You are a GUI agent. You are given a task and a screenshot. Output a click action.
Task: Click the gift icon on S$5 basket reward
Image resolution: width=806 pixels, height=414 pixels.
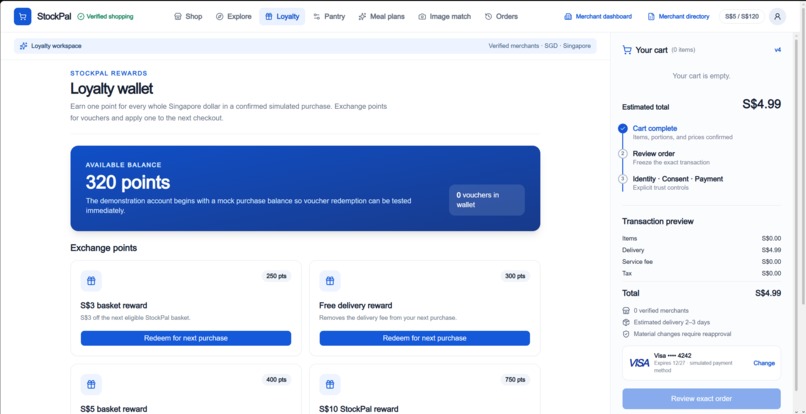click(x=91, y=385)
